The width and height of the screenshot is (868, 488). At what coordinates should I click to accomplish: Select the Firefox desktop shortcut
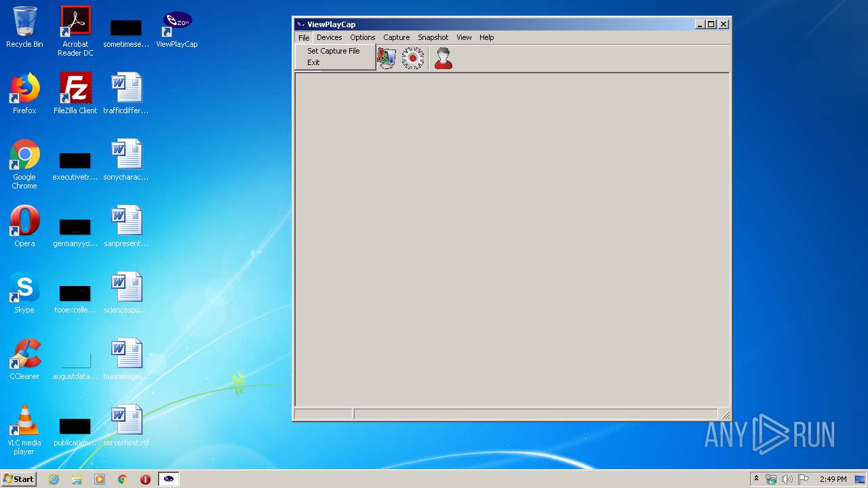point(24,94)
